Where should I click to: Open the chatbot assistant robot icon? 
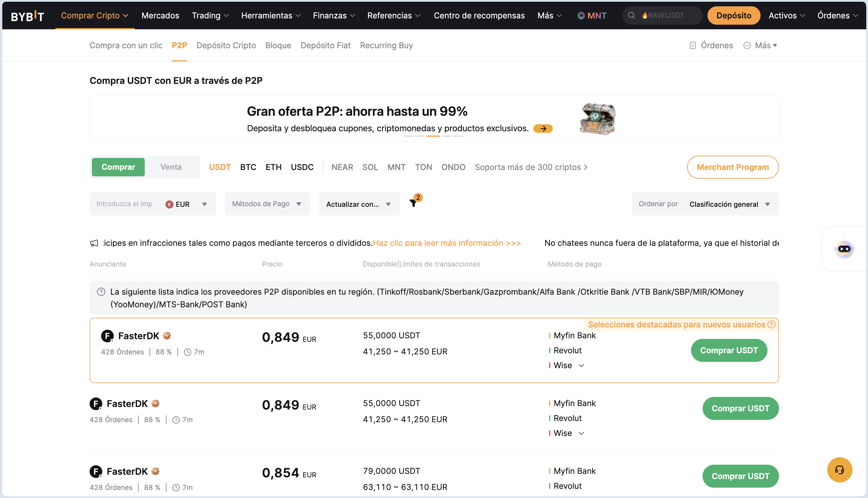point(844,249)
